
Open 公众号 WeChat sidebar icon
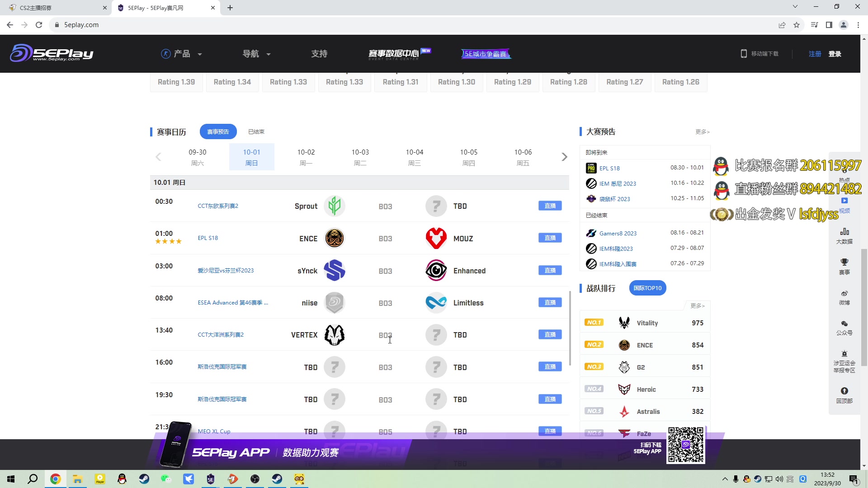844,328
